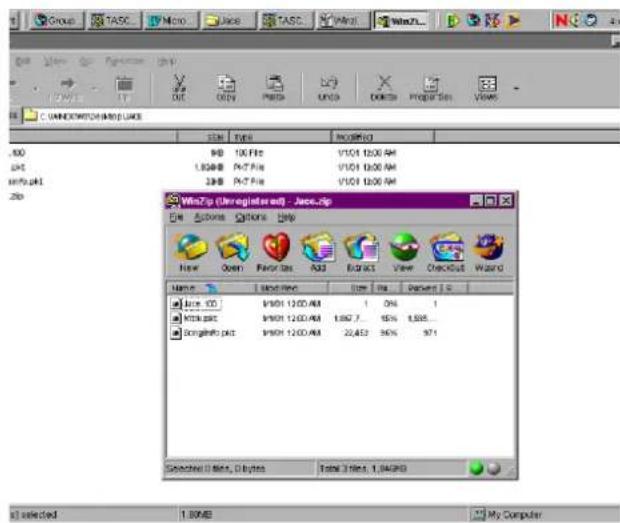The image size is (620, 523).
Task: Click the 100 File type cell in Explorer
Action: pyautogui.click(x=248, y=153)
